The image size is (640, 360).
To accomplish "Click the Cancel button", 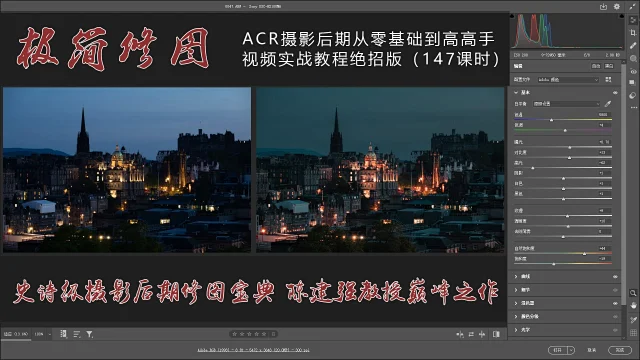I will click(591, 350).
